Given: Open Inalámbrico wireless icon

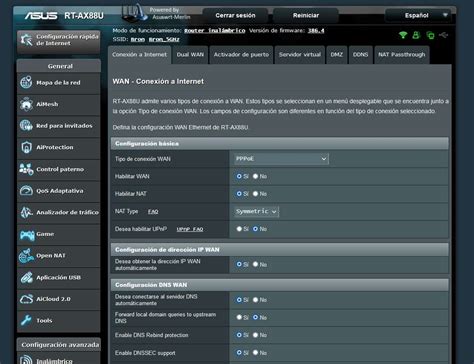Looking at the screenshot, I should click(26, 360).
